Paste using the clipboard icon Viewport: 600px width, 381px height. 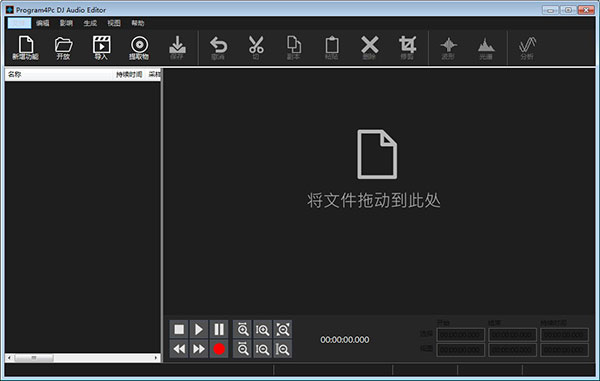point(331,48)
